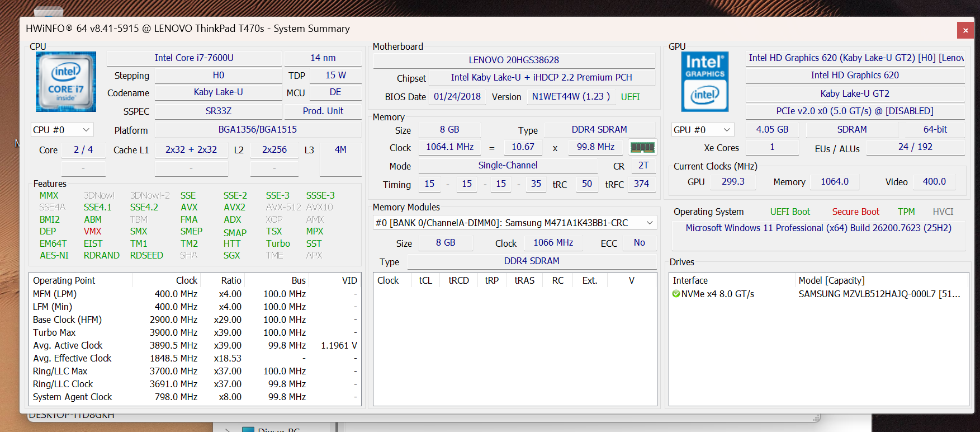Click the GPU clock 299.3 value
Screen dimensions: 980x432
pos(733,182)
